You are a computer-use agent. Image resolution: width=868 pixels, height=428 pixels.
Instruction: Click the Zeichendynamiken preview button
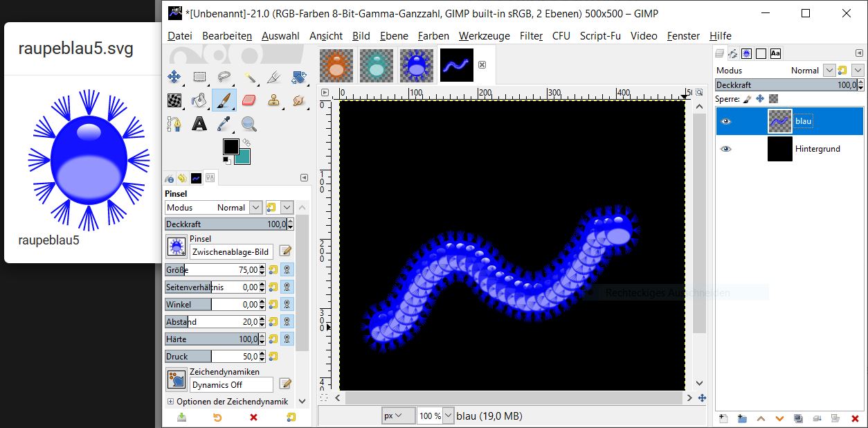pyautogui.click(x=176, y=380)
